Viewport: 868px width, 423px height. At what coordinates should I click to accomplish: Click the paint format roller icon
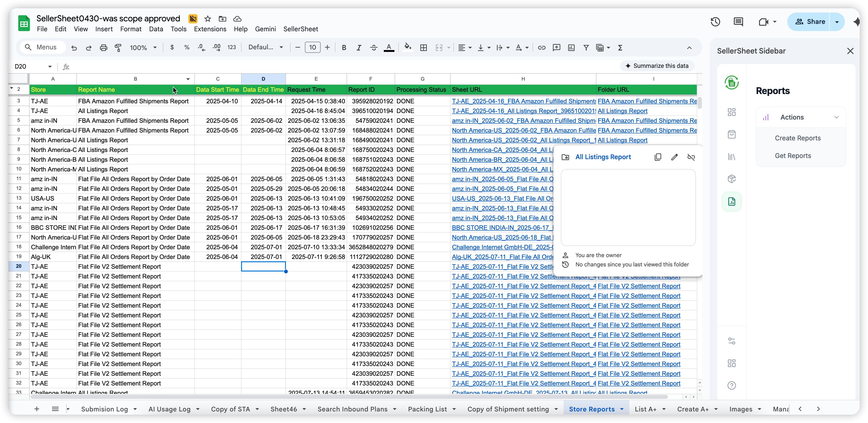118,47
